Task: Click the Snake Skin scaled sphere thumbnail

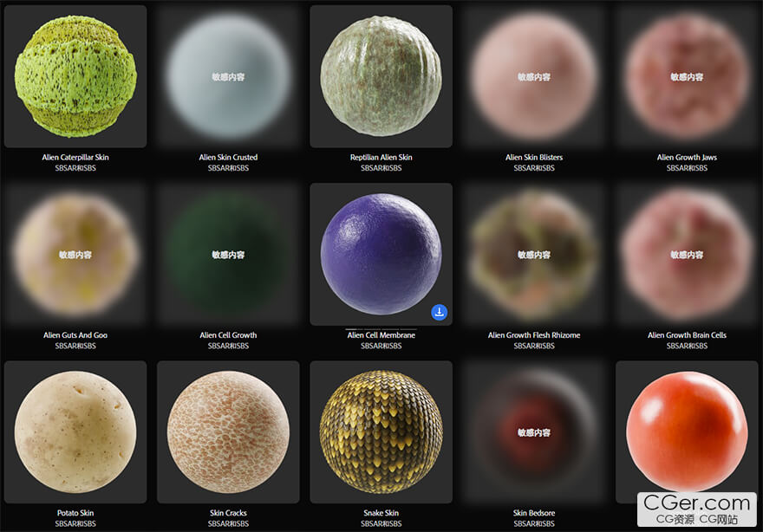Action: pos(381,432)
